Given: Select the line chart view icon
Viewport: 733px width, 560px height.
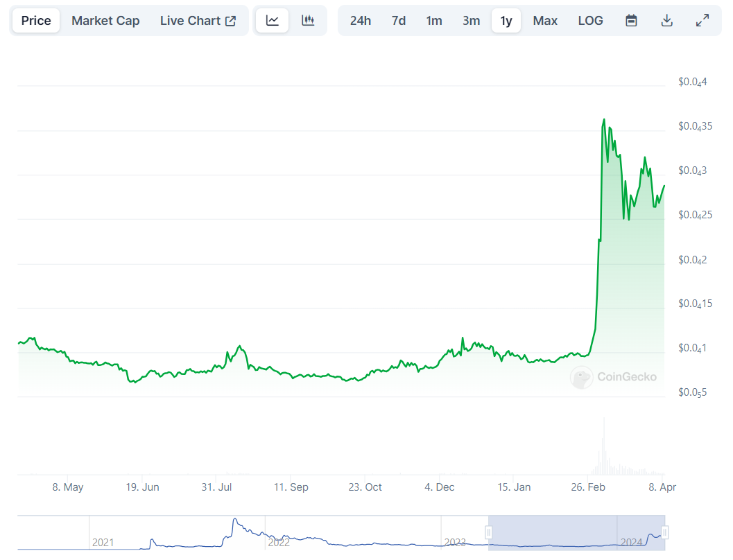Looking at the screenshot, I should click(273, 21).
